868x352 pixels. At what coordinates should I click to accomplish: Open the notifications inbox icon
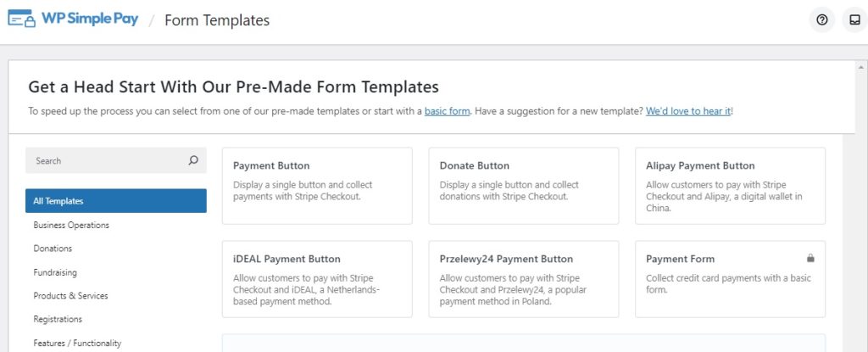click(854, 20)
